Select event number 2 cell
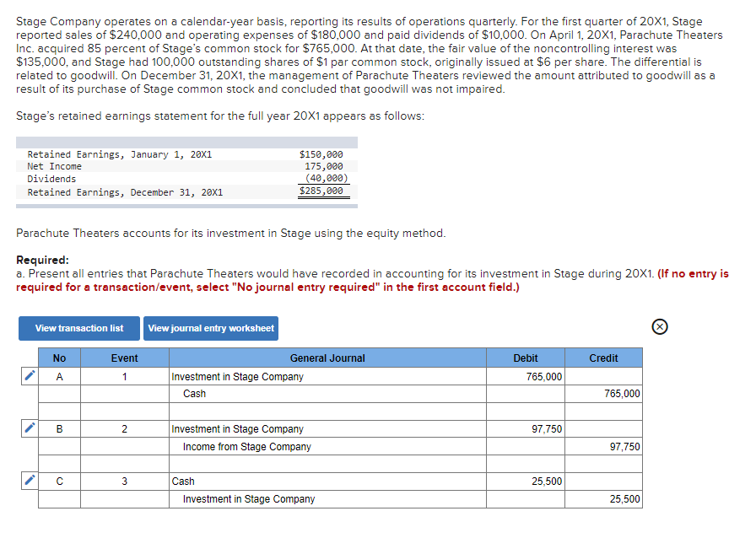Screen dimensions: 756x538 tap(124, 429)
